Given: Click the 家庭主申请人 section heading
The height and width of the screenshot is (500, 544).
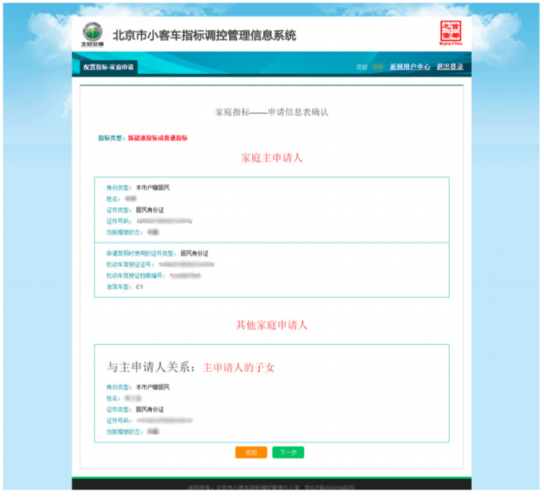Looking at the screenshot, I should 272,158.
